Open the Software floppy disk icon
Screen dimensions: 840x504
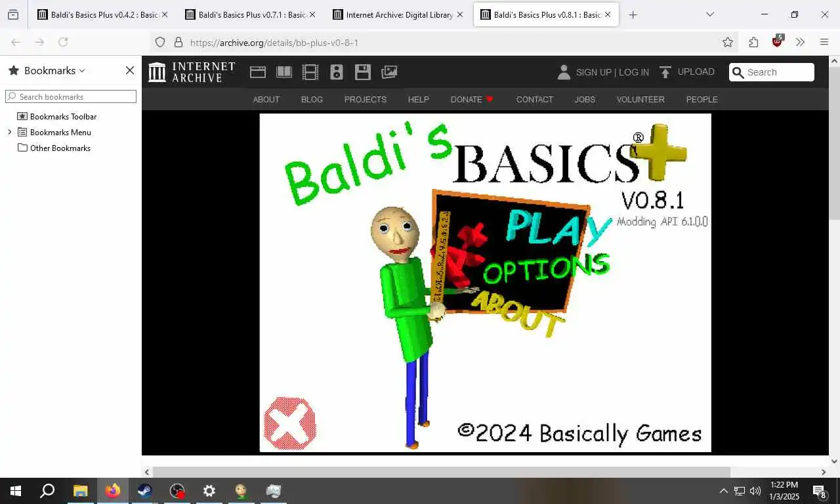pyautogui.click(x=363, y=72)
